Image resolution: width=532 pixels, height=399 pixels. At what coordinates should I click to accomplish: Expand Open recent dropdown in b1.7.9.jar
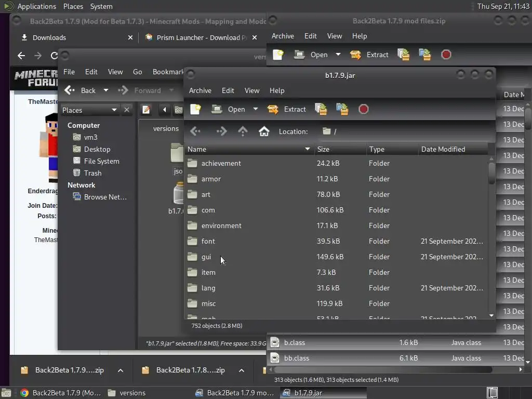[x=256, y=109]
